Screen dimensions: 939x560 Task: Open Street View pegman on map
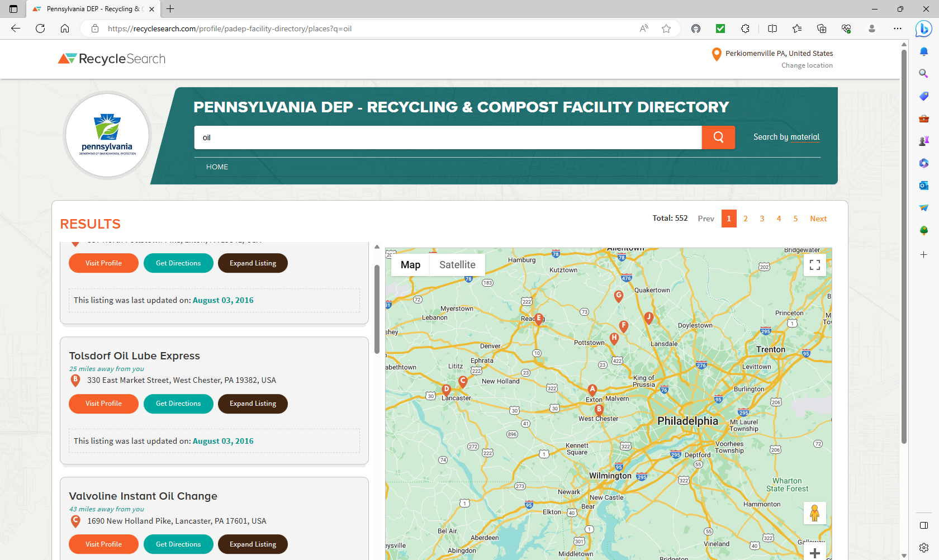[x=814, y=512]
